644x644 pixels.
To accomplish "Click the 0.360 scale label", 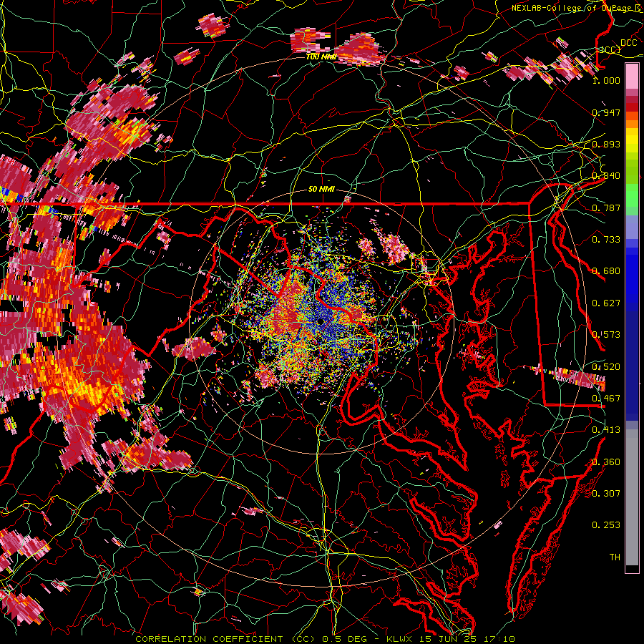I will pos(606,462).
